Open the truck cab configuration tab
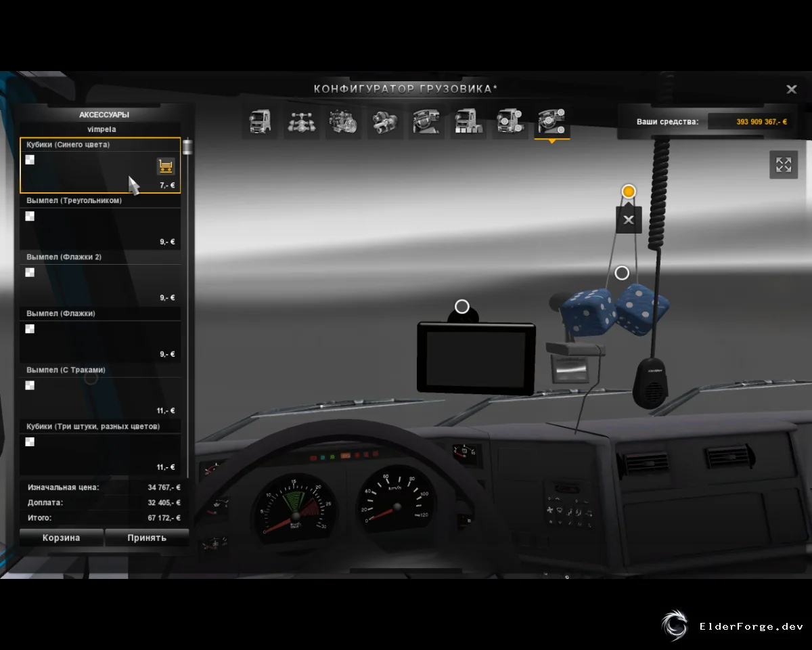 click(x=261, y=123)
